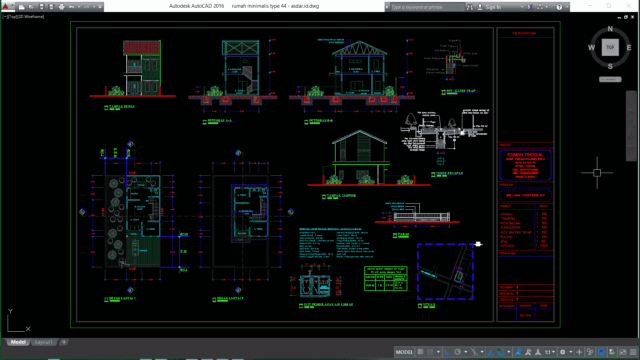Click the MODEL space button in the status bar
640x360 pixels.
[x=404, y=352]
